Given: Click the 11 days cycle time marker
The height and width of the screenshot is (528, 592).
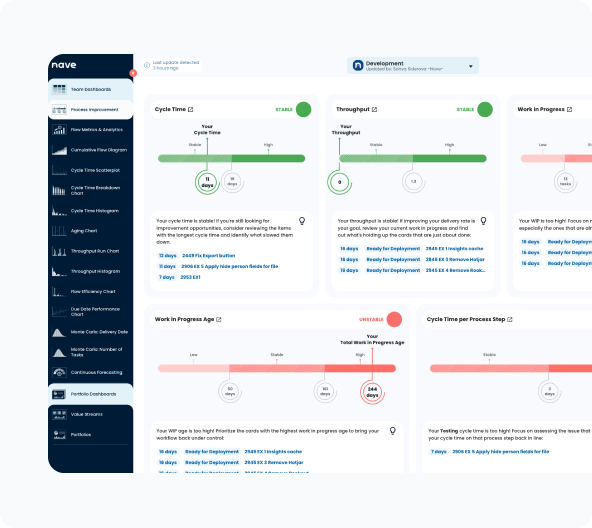Looking at the screenshot, I should pyautogui.click(x=207, y=182).
